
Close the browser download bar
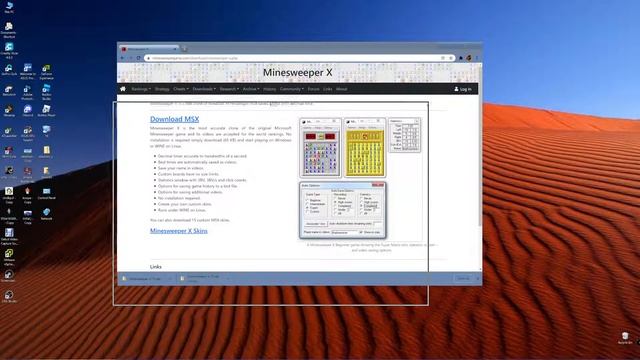pos(478,278)
